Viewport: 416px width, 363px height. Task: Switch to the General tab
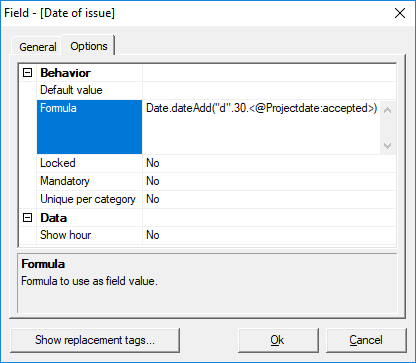37,47
